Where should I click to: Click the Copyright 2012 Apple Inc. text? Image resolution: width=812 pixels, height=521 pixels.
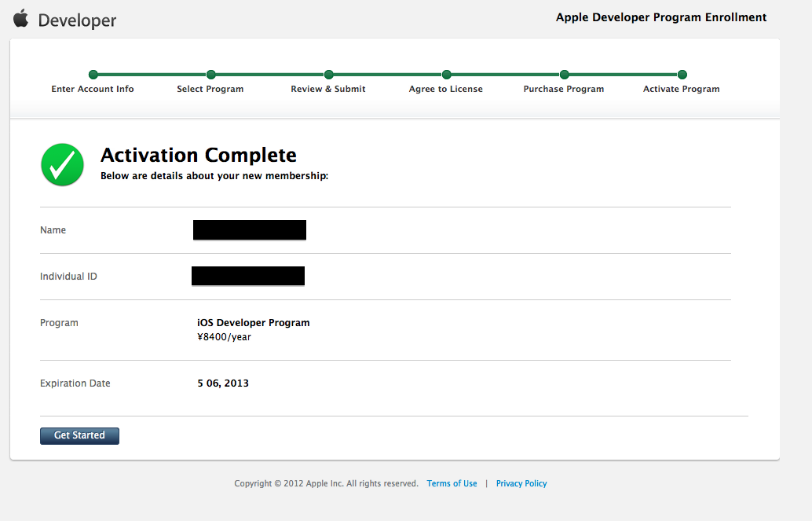[326, 483]
